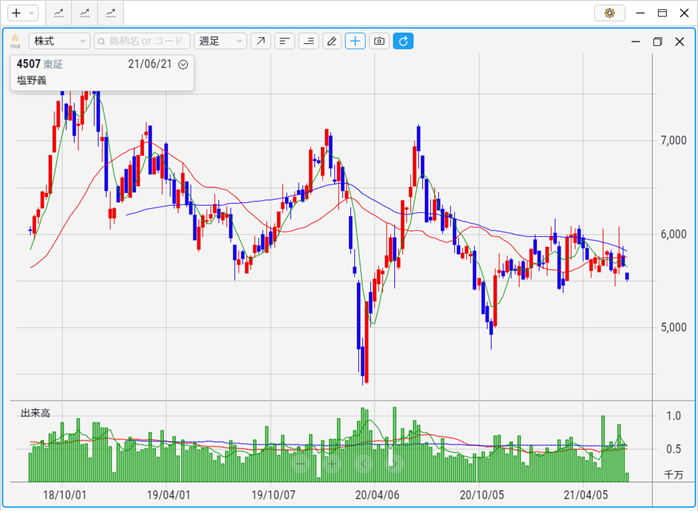This screenshot has width=698, height=511.
Task: Toggle the crosshair plus tool
Action: pos(355,41)
